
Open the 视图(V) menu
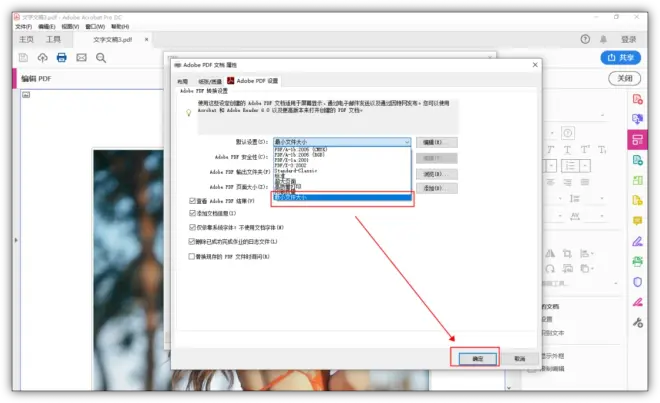pos(70,27)
